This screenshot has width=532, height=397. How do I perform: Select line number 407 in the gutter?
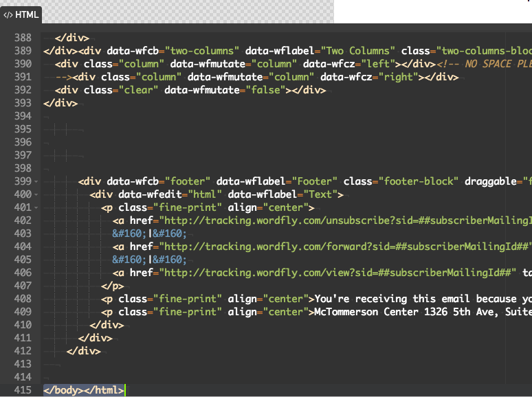click(x=23, y=286)
